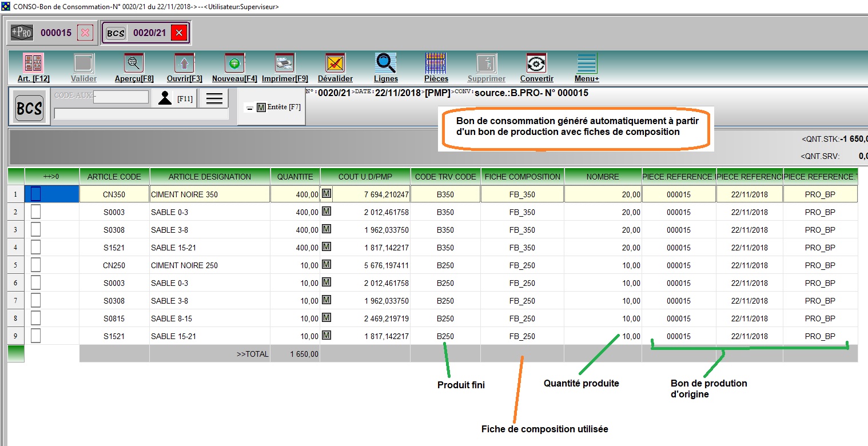Click the Ouvrir [F3] toolbar icon

(x=184, y=63)
